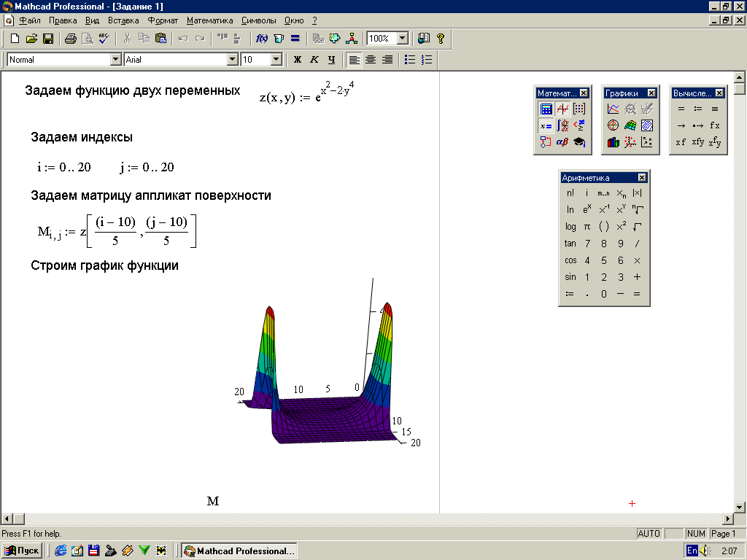Viewport: 747px width, 560px height.
Task: Click the horizontal scrollbar left arrow
Action: (x=7, y=519)
